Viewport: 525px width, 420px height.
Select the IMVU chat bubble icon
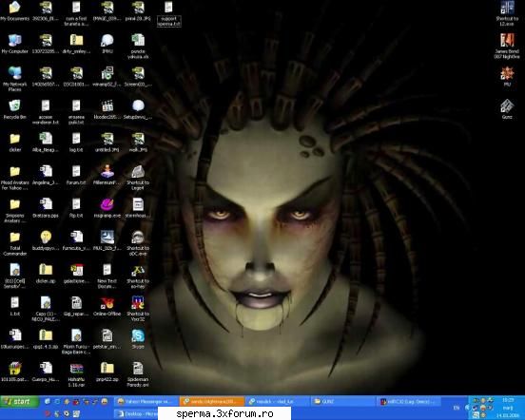(x=107, y=44)
